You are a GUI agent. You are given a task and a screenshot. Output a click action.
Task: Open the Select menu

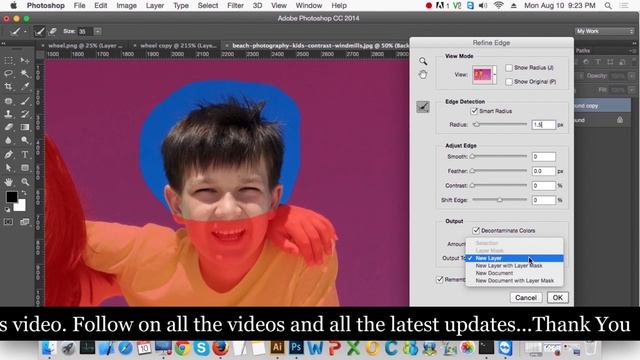point(208,6)
